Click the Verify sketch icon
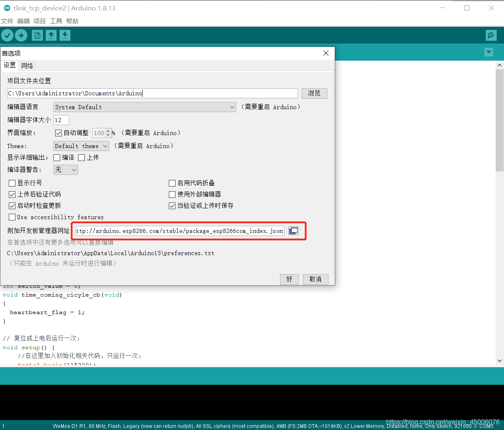This screenshot has height=430, width=504. click(7, 35)
